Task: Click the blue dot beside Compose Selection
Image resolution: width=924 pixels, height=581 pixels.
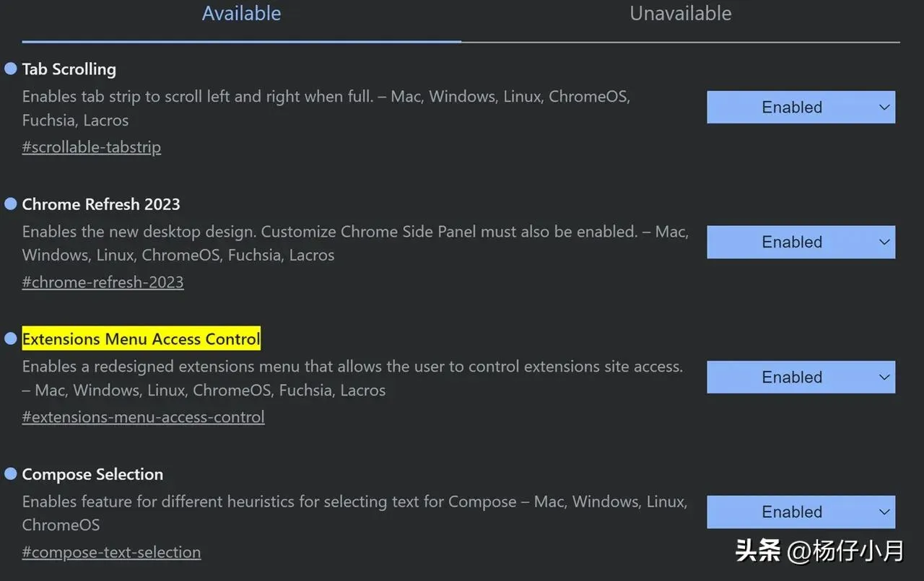Action: point(11,473)
